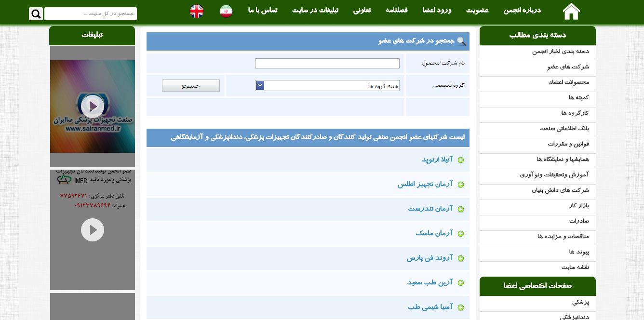Expand the آتیلا ارتوپد plus icon
Screen dimensions: 644x320
(x=461, y=160)
